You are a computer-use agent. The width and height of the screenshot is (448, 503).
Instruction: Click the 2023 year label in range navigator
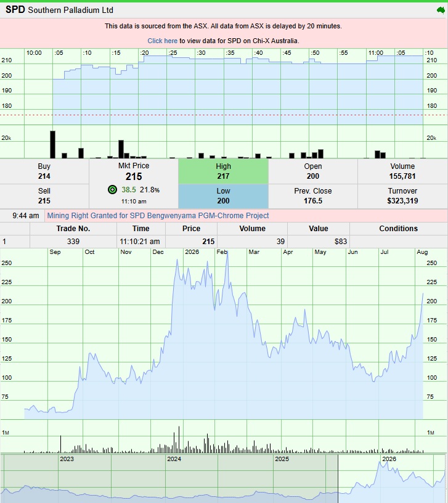pyautogui.click(x=67, y=459)
